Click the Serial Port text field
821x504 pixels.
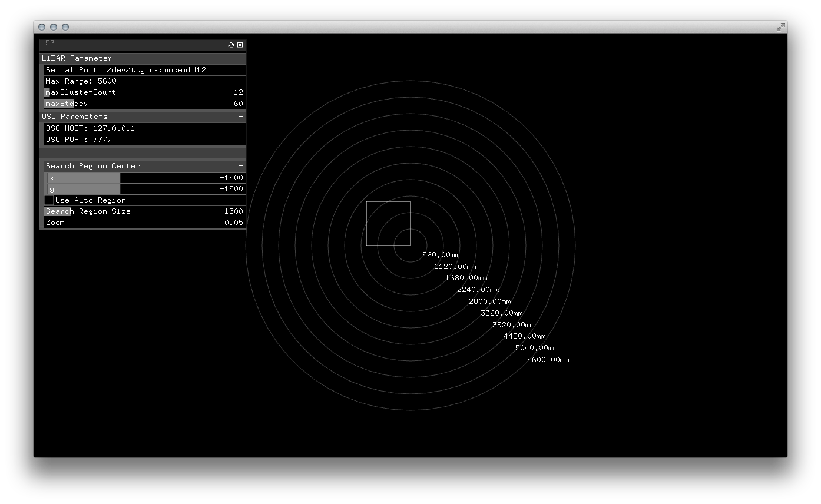coord(144,70)
